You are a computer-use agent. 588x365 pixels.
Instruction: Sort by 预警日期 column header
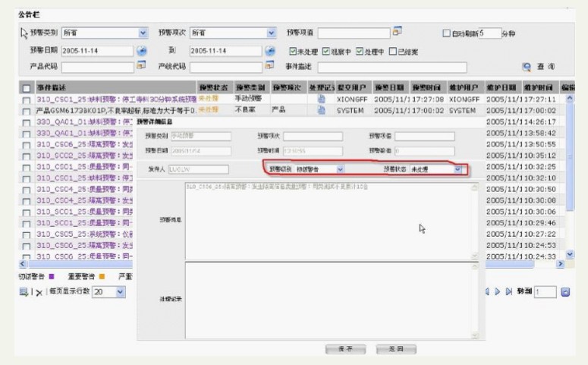click(391, 87)
